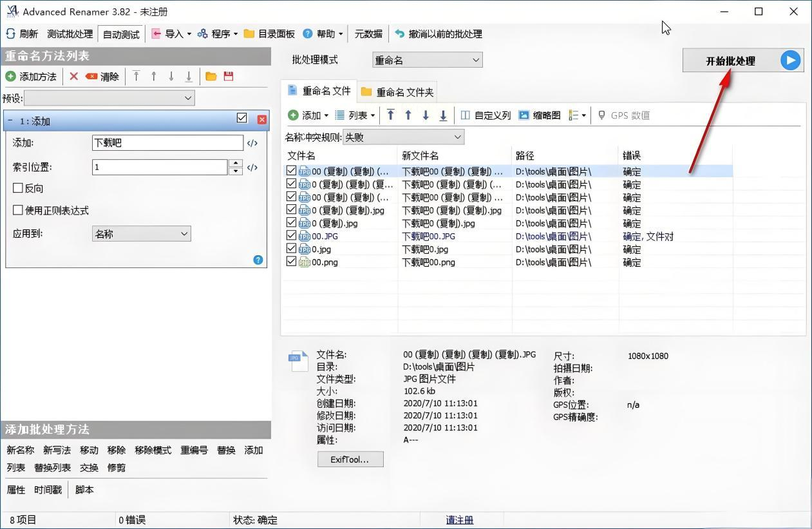
Task: Open the 批处理模式 dropdown
Action: (x=428, y=60)
